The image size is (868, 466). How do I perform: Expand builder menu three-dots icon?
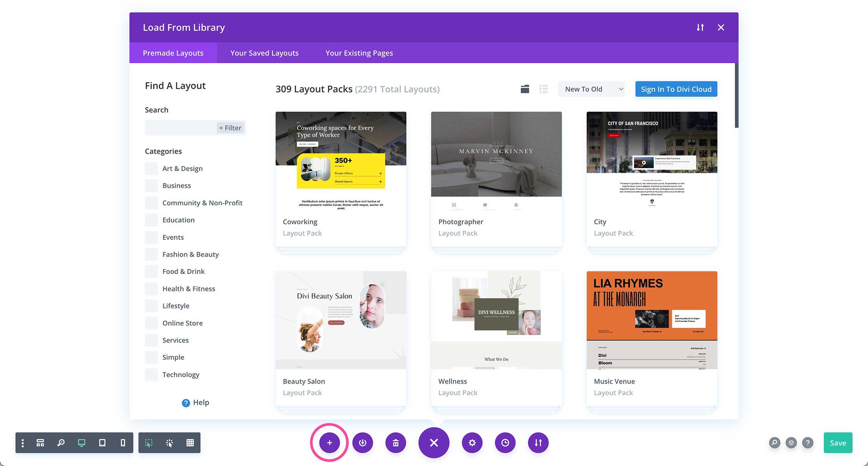pyautogui.click(x=23, y=443)
